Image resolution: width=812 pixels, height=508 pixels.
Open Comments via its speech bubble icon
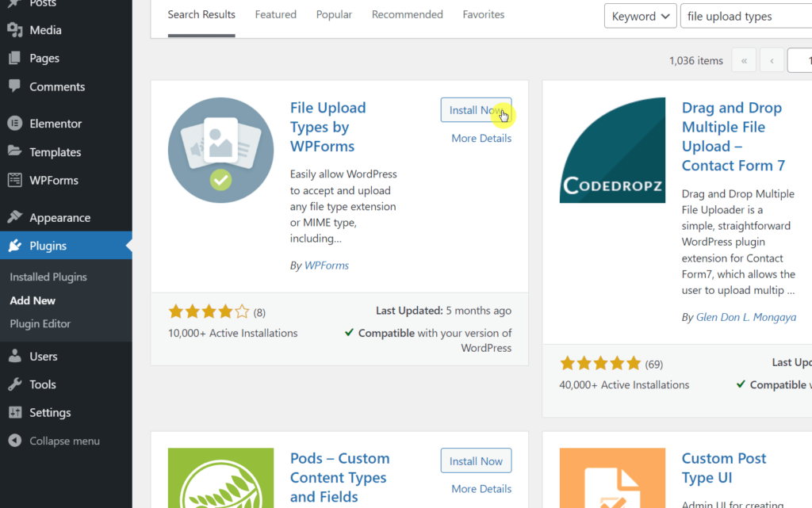pyautogui.click(x=15, y=86)
